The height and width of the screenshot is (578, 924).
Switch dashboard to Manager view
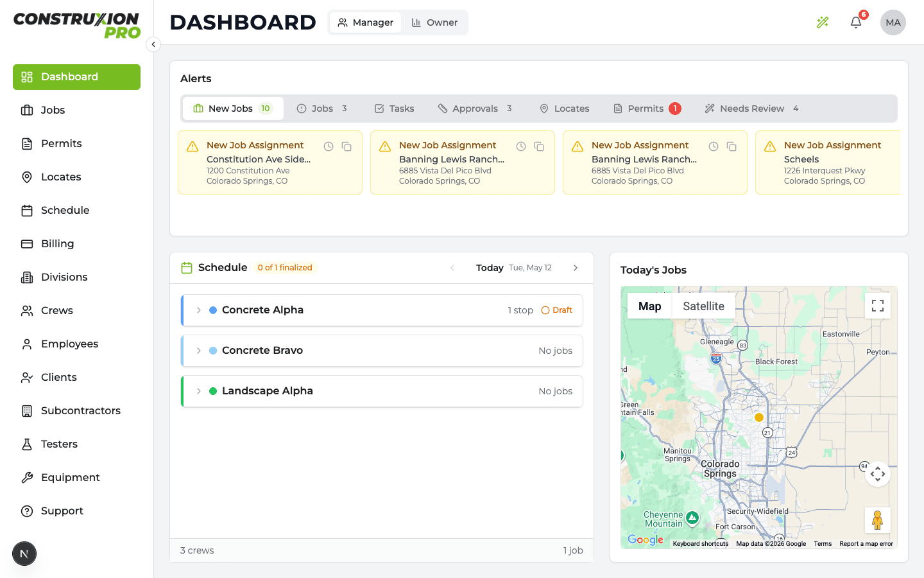[366, 22]
